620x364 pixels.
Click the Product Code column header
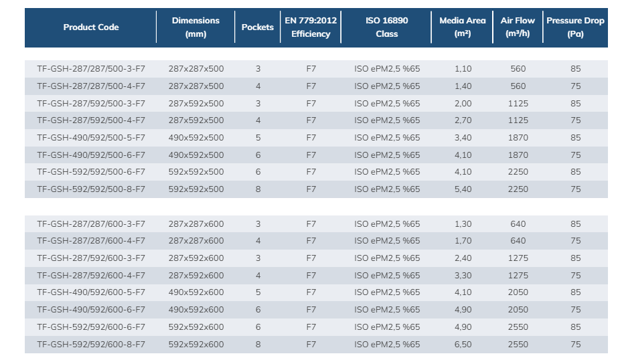91,27
